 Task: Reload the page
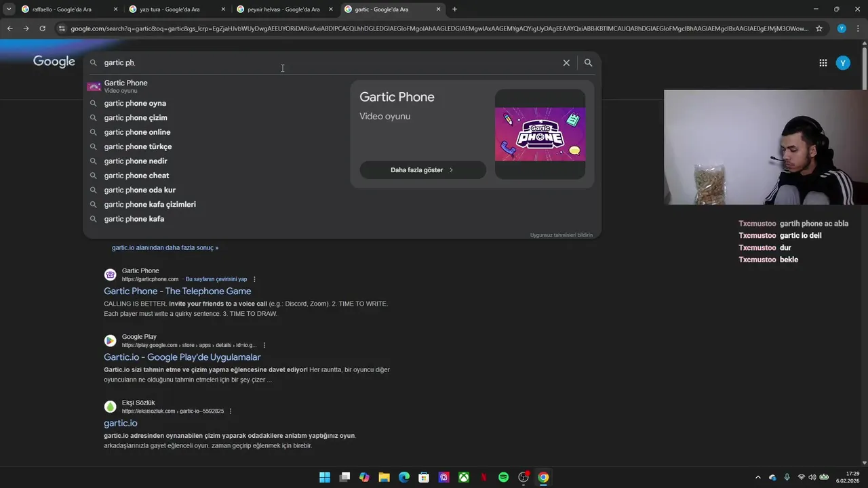(x=42, y=28)
